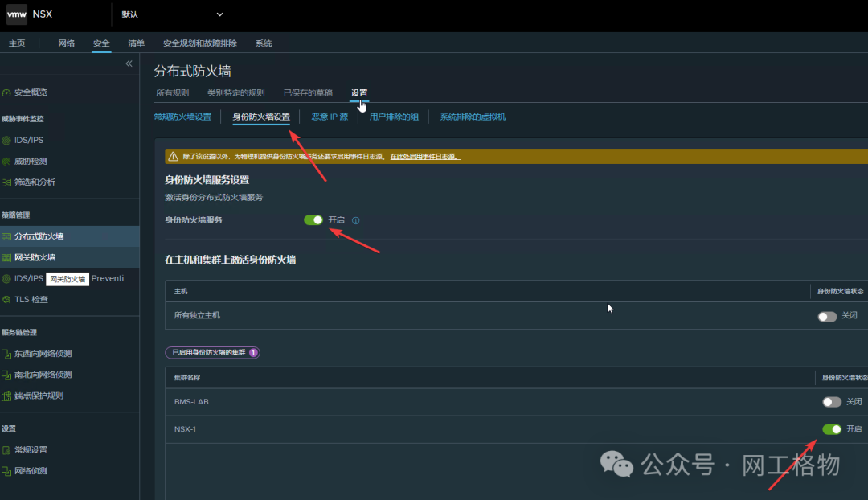Open the 恶意 IP 源 sub-tab
This screenshot has width=868, height=500.
click(x=330, y=117)
